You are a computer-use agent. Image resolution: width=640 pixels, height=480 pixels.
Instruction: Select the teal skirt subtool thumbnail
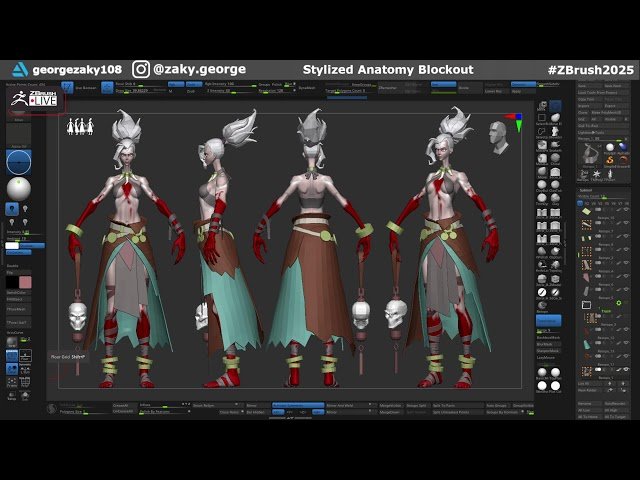coord(587,344)
